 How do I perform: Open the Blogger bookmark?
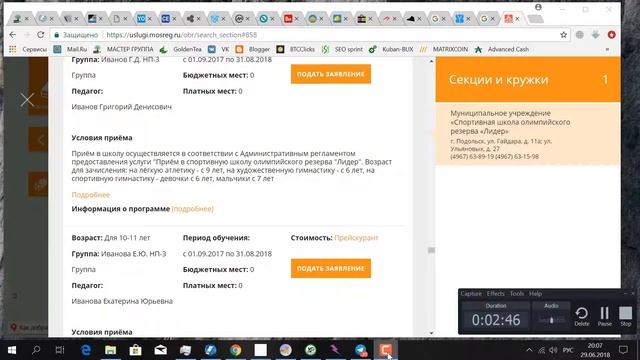click(x=253, y=49)
